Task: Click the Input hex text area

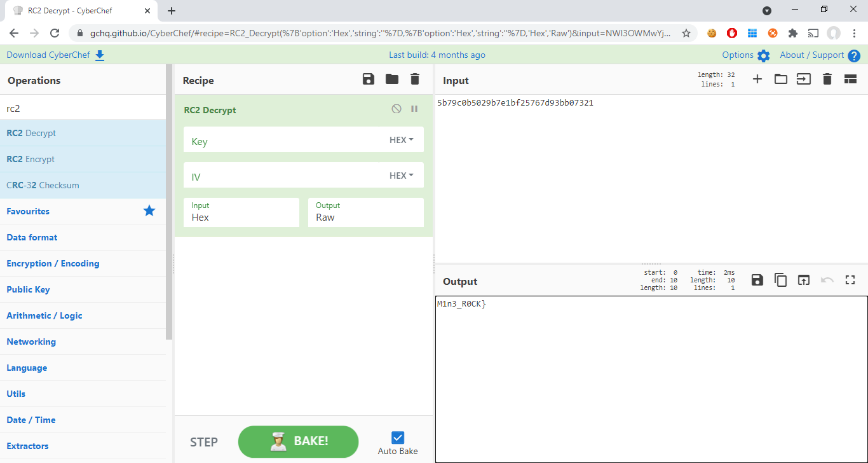Action: point(651,178)
